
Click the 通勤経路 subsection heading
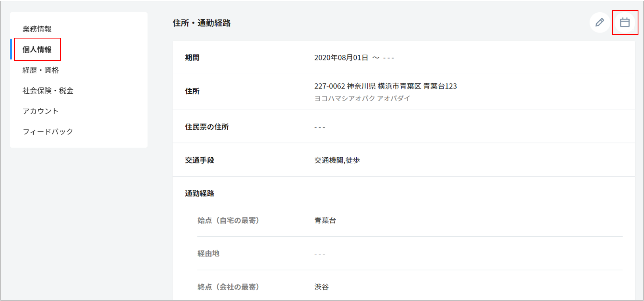click(x=199, y=193)
